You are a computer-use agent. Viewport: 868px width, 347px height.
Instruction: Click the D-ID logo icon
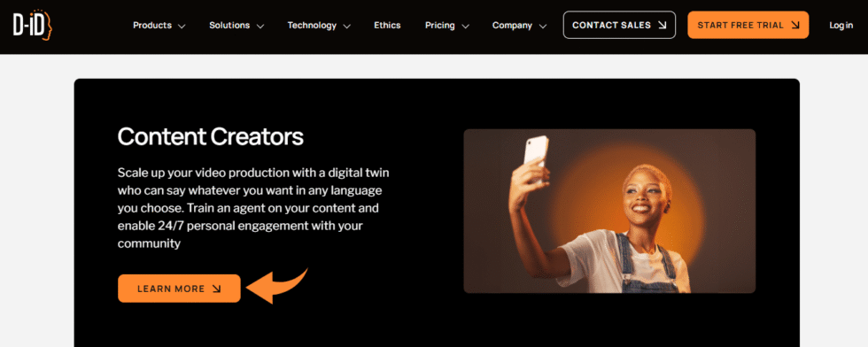(32, 25)
